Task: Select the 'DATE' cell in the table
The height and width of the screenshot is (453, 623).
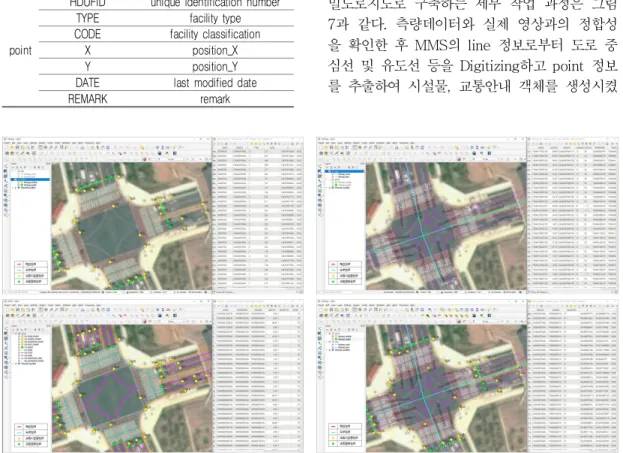Action: click(87, 83)
